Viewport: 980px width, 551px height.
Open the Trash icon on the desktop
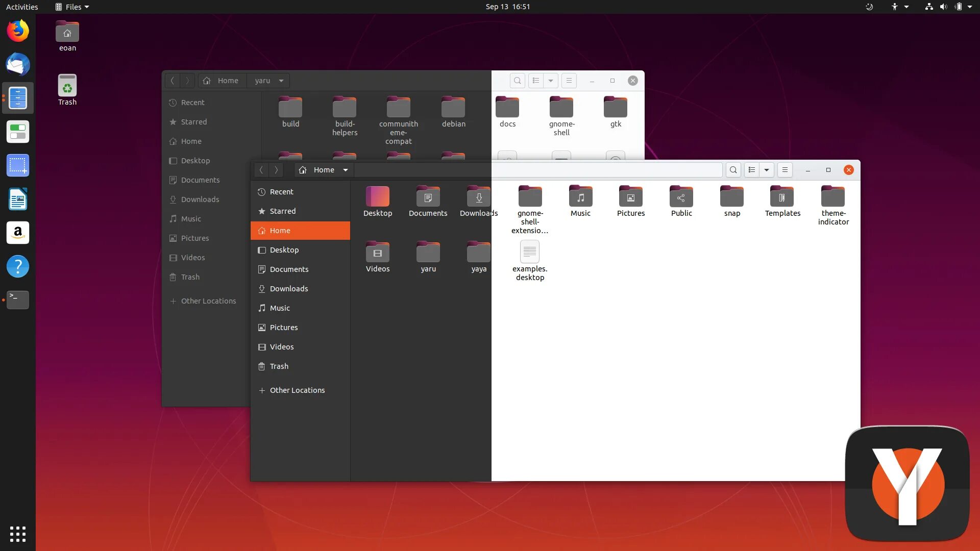[67, 87]
